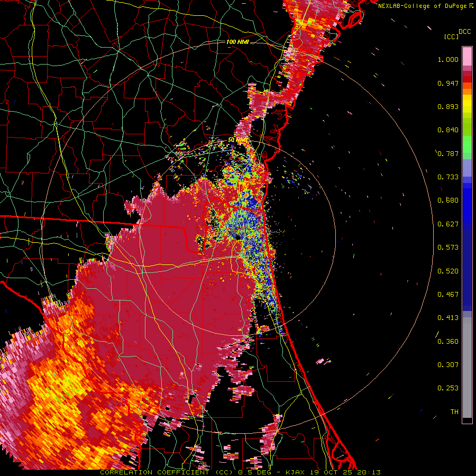Click the TH label at the legend bottom
Image resolution: width=476 pixels, height=476 pixels.
[454, 412]
